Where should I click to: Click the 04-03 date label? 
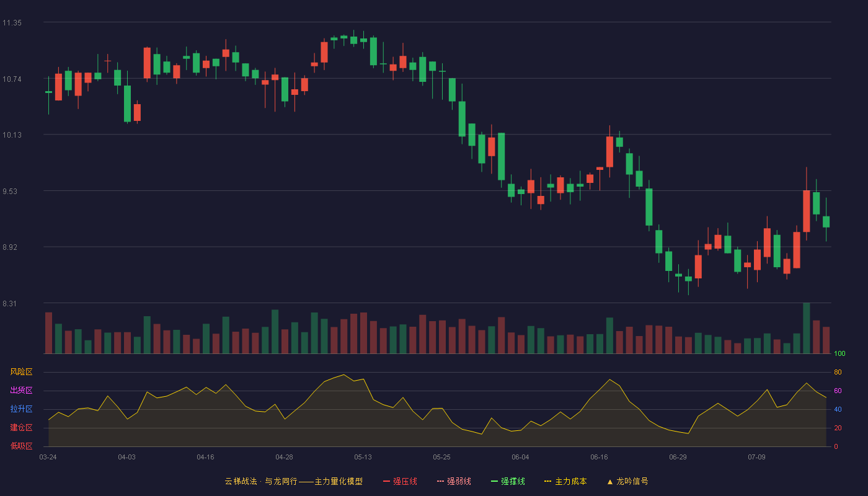[126, 457]
